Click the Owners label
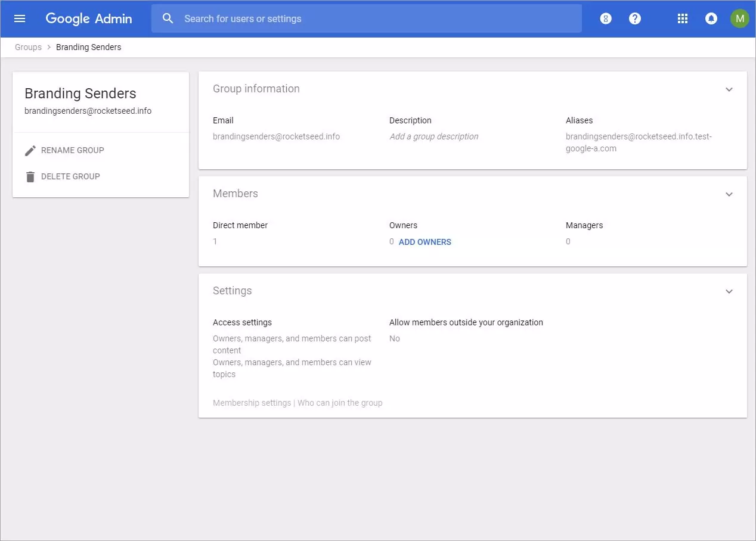The width and height of the screenshot is (756, 541). coord(403,225)
